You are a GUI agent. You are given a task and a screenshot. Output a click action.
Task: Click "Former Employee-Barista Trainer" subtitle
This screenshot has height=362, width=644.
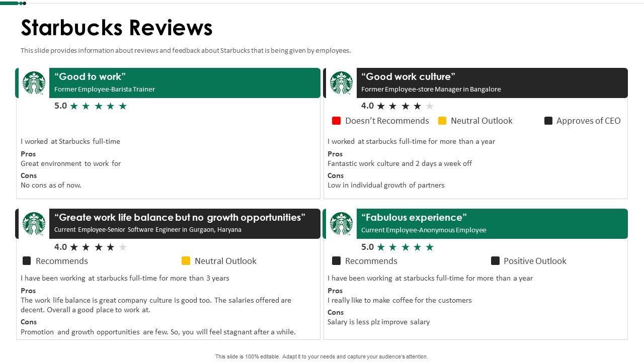pyautogui.click(x=105, y=89)
